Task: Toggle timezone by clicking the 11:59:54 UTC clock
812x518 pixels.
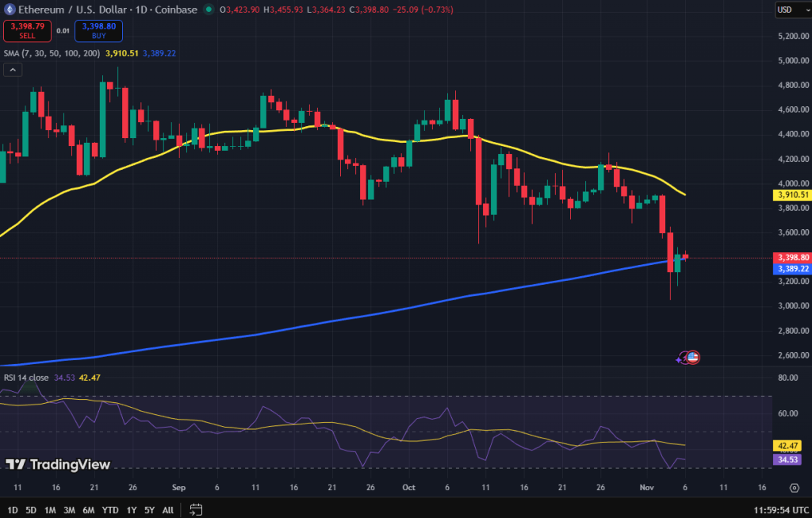Action: pos(780,510)
